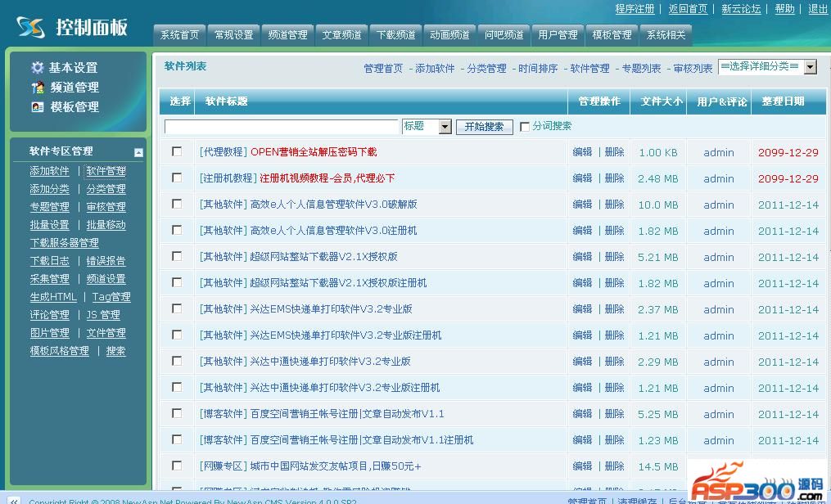
Task: Select checkbox for 高效e人个人信息管理软件V3.0注册机
Action: pyautogui.click(x=177, y=230)
